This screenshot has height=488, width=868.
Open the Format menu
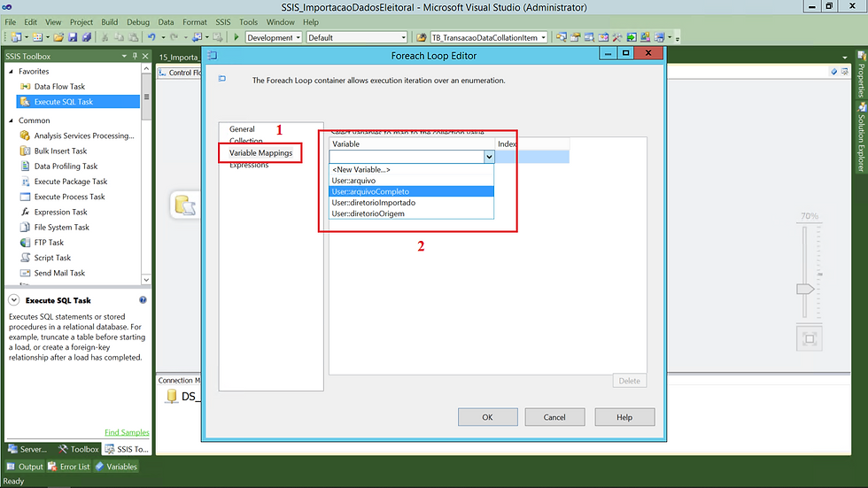click(x=194, y=22)
